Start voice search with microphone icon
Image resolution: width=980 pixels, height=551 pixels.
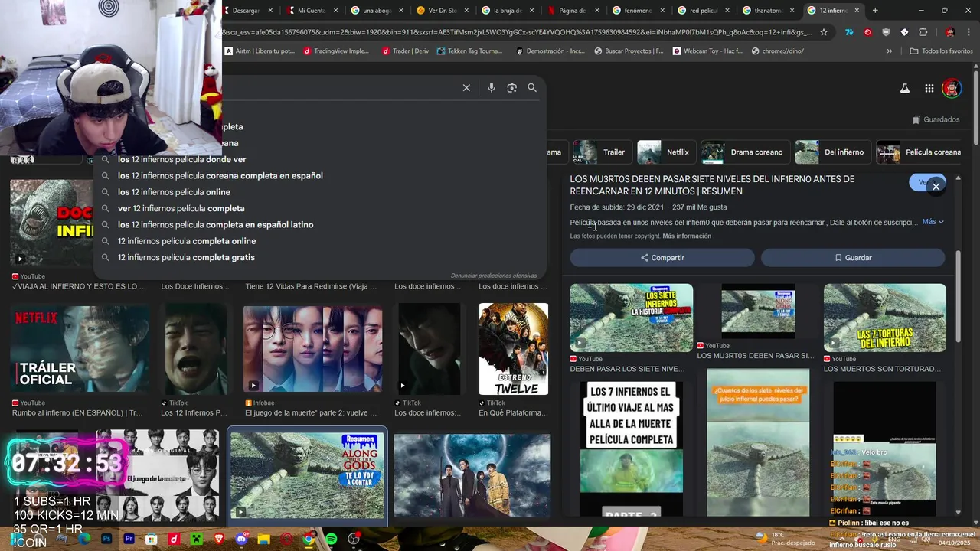pos(492,88)
